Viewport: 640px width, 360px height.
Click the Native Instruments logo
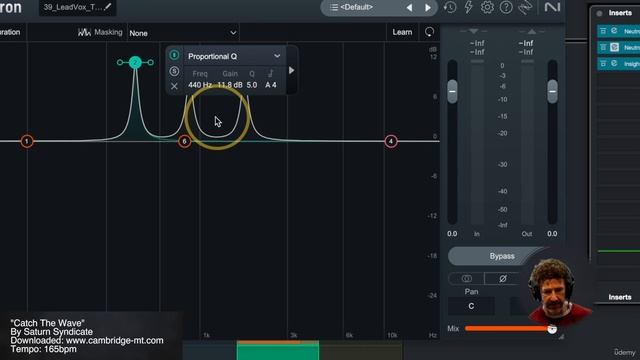pos(552,7)
